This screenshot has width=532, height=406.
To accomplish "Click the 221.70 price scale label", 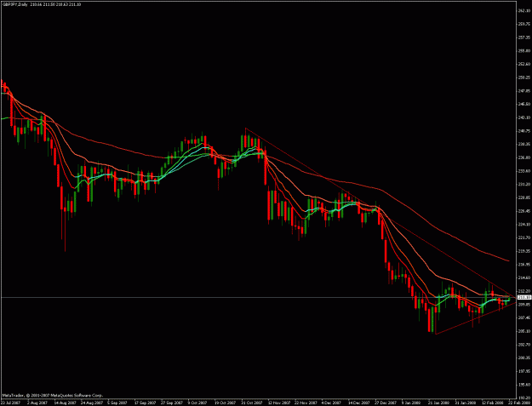I will 524,237.
